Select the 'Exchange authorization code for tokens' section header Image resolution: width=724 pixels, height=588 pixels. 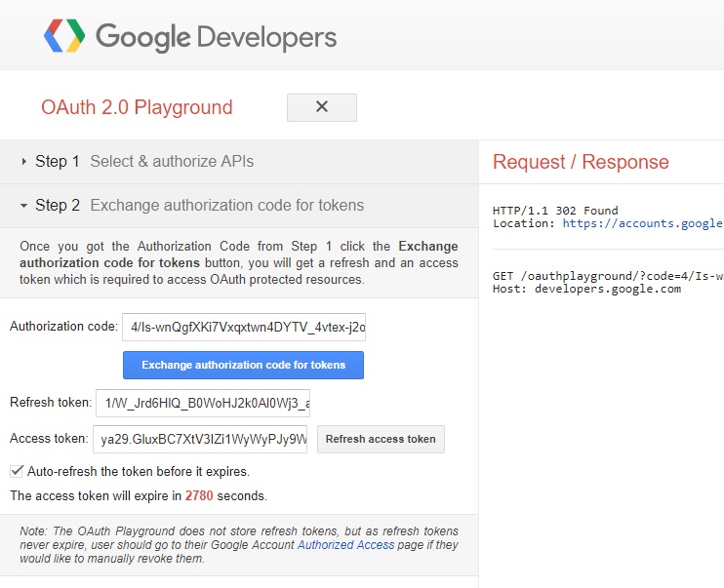(x=226, y=206)
